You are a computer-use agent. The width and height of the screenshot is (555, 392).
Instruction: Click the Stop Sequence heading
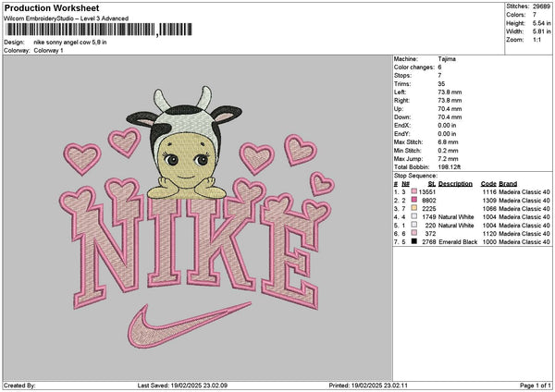pyautogui.click(x=415, y=176)
